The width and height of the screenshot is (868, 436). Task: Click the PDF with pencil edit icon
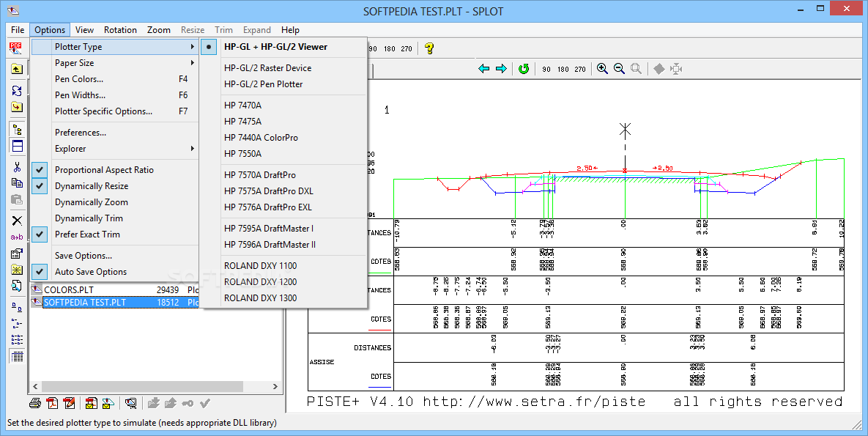pos(69,403)
